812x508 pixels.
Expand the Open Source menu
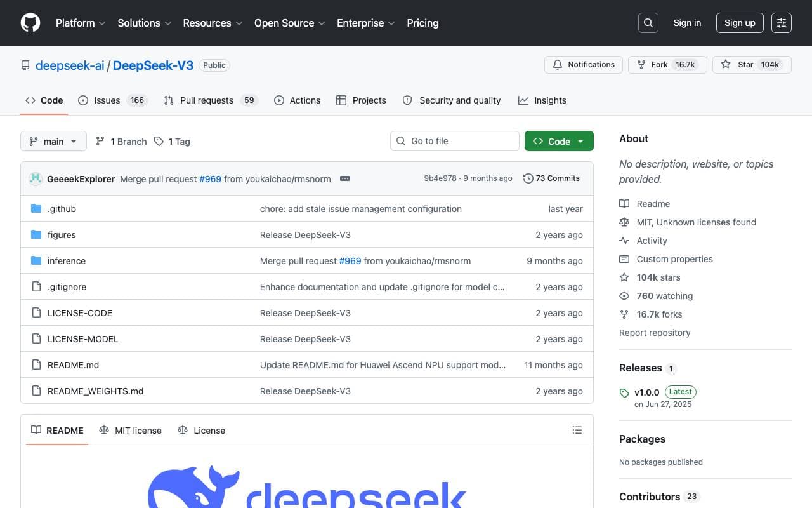point(289,23)
